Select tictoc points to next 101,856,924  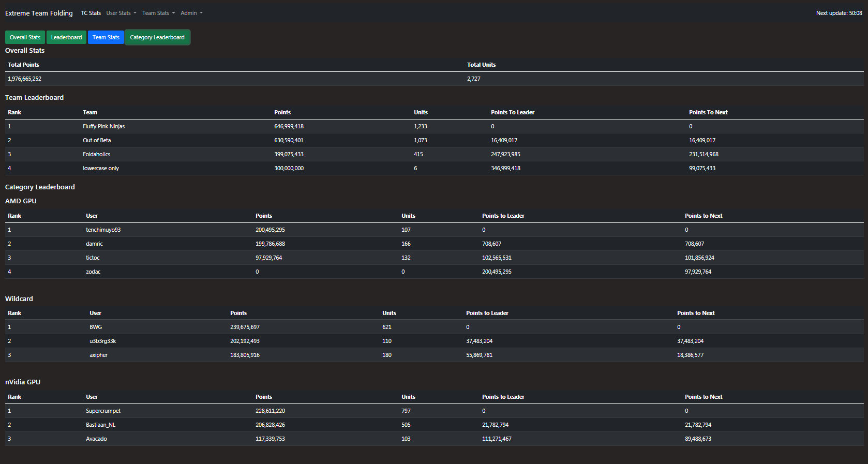pos(699,258)
